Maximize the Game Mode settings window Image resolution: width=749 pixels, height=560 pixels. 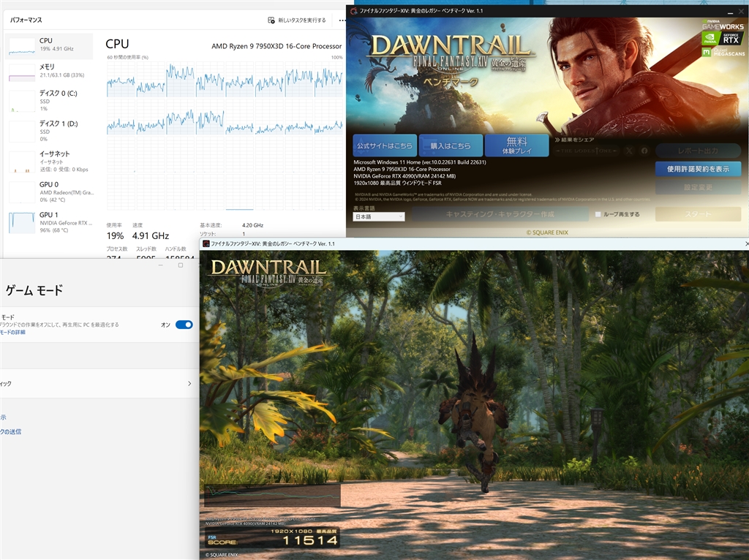click(181, 265)
